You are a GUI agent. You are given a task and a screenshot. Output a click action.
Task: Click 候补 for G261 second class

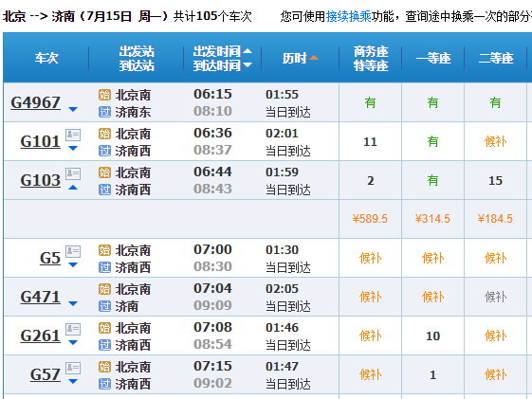tap(495, 336)
